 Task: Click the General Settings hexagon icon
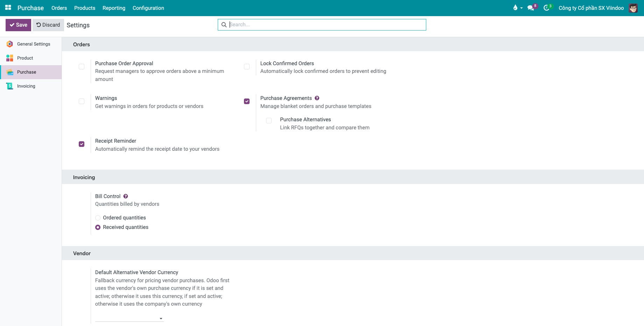tap(10, 44)
